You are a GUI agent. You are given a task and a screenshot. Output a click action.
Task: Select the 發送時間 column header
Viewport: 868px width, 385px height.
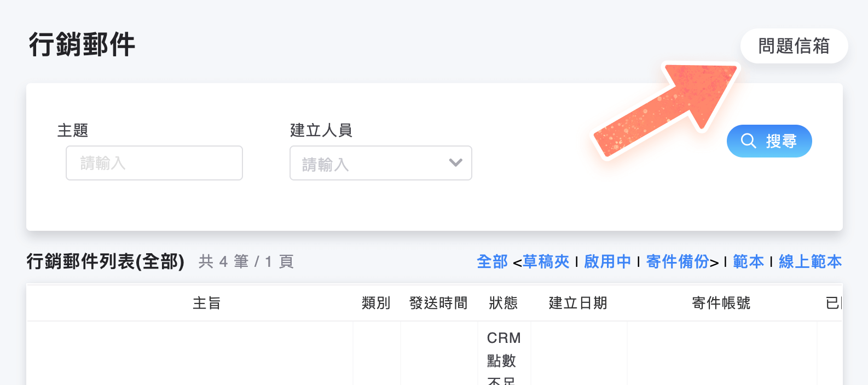click(438, 303)
